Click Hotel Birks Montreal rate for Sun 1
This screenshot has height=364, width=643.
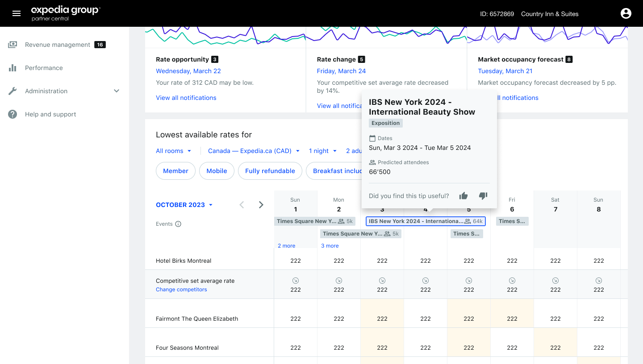(296, 261)
